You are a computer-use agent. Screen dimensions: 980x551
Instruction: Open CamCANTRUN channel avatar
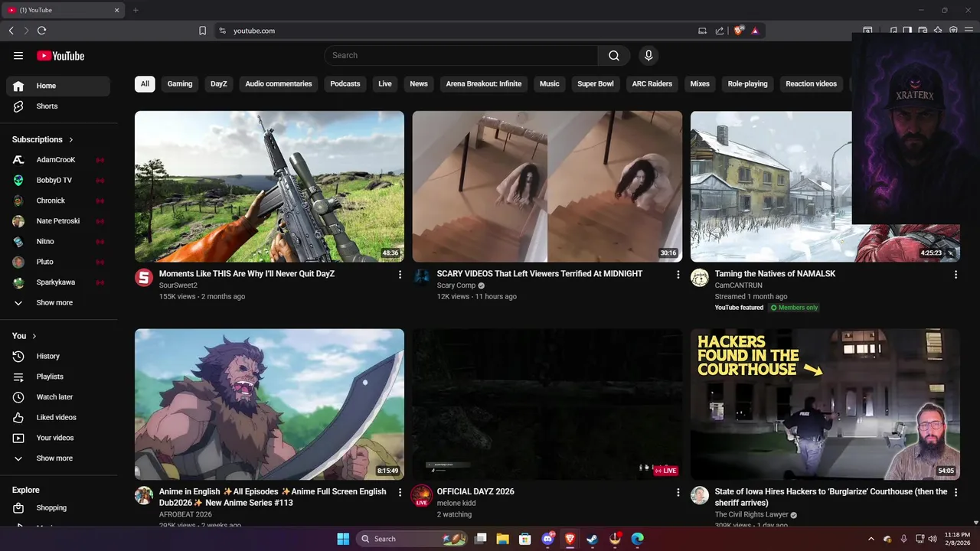(700, 278)
